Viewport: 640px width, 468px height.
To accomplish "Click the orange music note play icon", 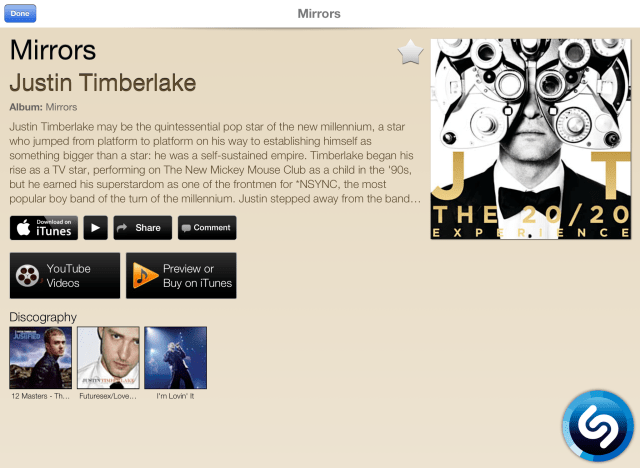I will 145,275.
